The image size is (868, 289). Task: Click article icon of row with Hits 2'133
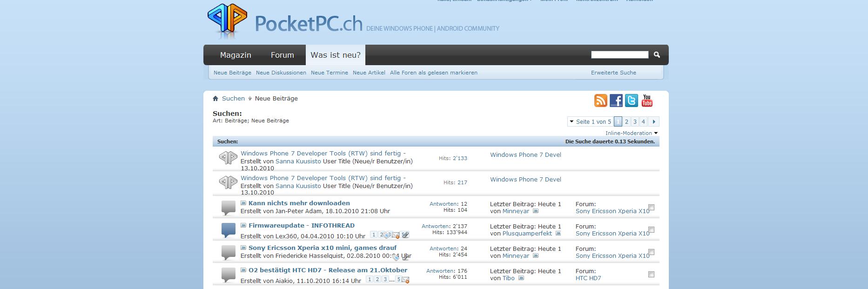(228, 158)
